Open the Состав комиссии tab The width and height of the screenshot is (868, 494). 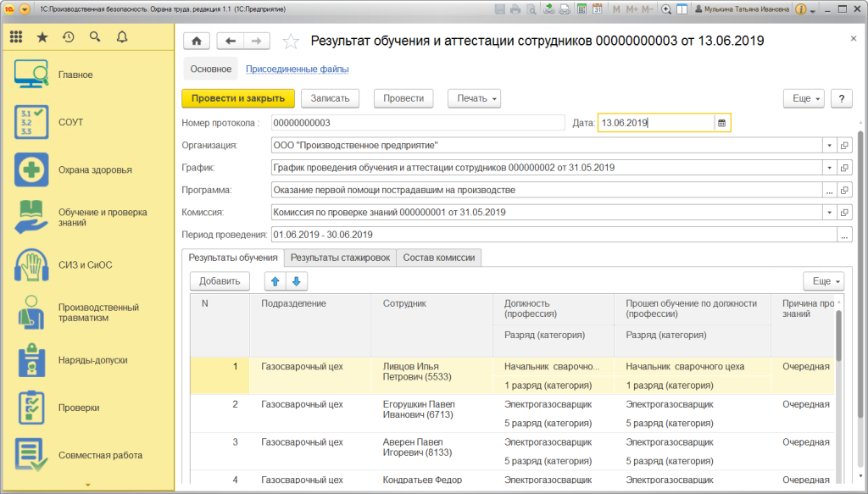439,258
